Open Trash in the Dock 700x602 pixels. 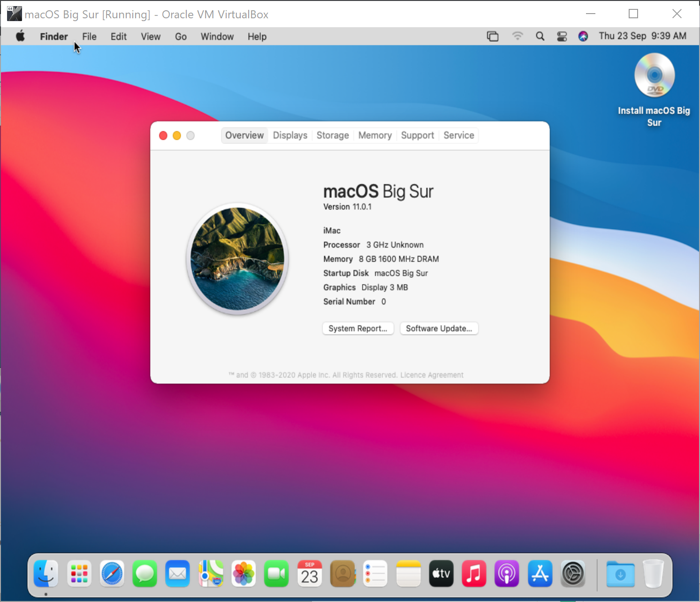click(x=653, y=573)
